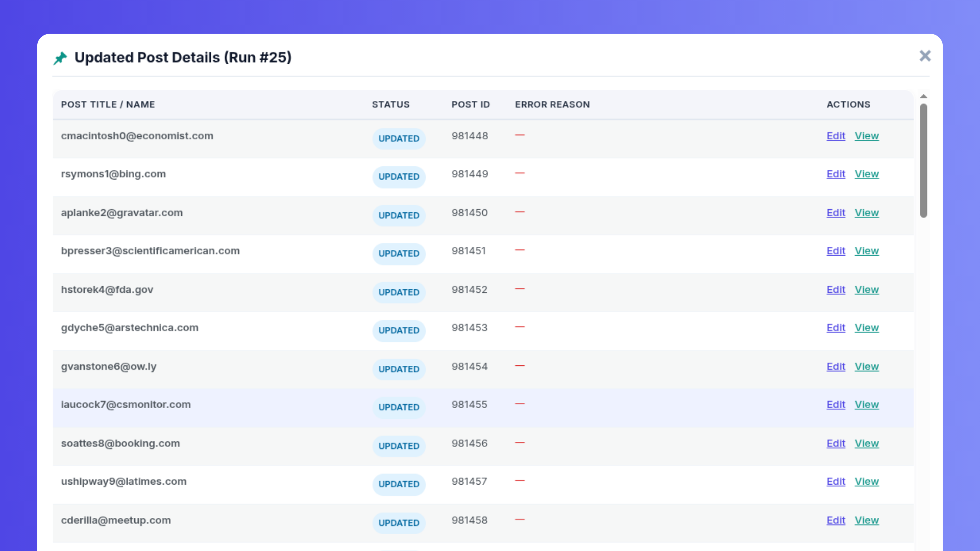
Task: Click the ERROR REASON column header
Action: coord(552,105)
